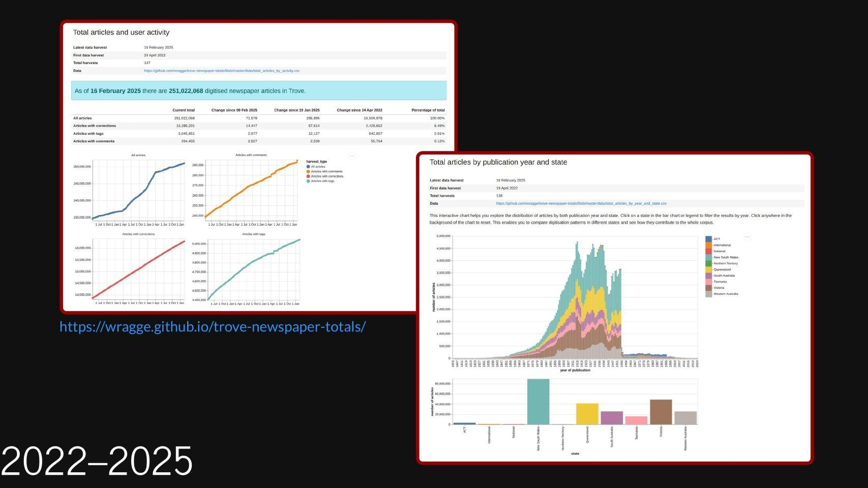The width and height of the screenshot is (868, 488).
Task: Click the total harvests value 147
Action: point(147,63)
